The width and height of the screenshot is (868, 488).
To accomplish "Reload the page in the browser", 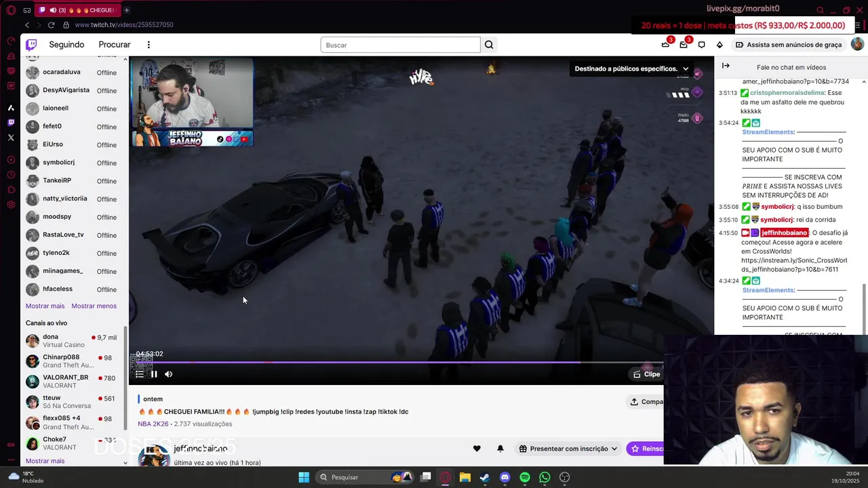I will tap(51, 25).
